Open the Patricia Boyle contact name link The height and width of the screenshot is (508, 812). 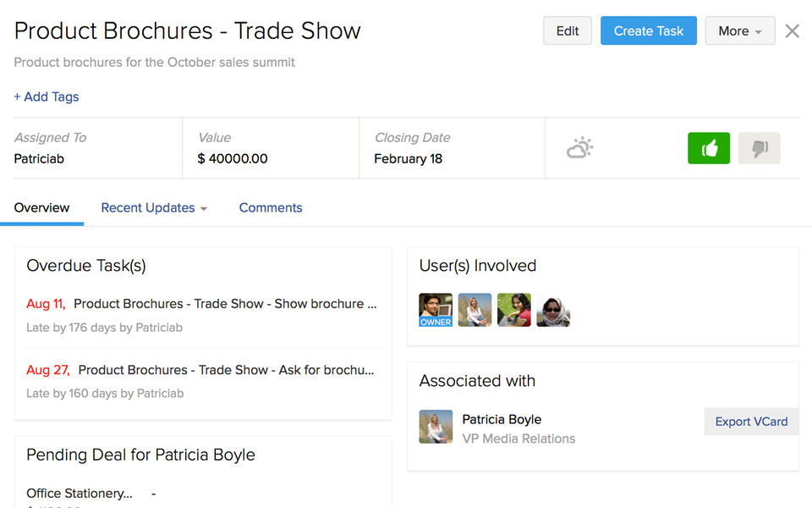coord(502,419)
